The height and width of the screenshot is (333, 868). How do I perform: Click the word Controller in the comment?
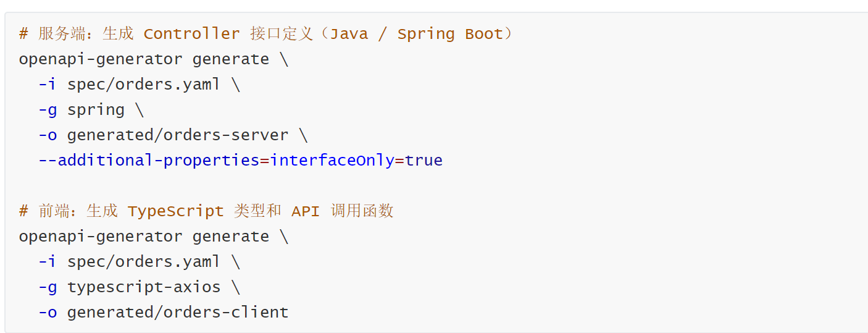(x=191, y=34)
